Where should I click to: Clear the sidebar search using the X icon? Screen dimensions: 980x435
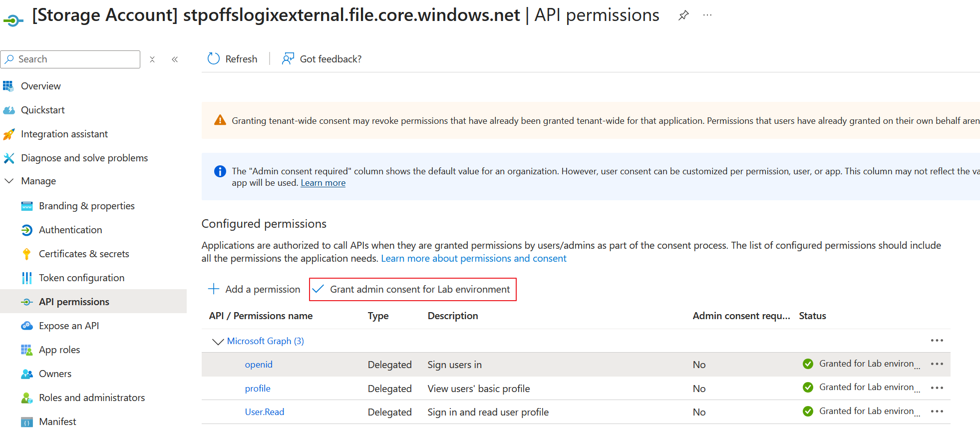coord(152,59)
